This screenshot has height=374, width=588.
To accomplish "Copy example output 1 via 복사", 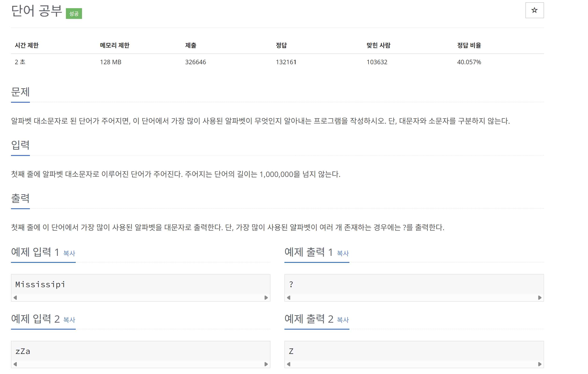I will point(343,253).
